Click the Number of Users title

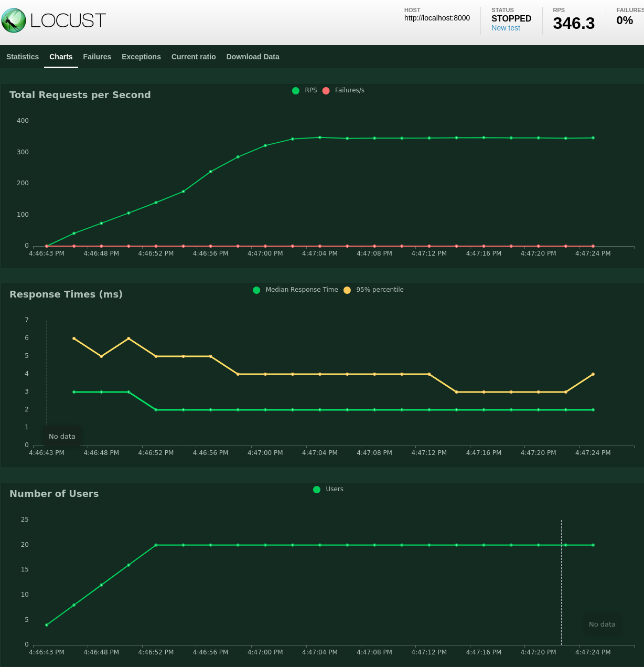[54, 494]
